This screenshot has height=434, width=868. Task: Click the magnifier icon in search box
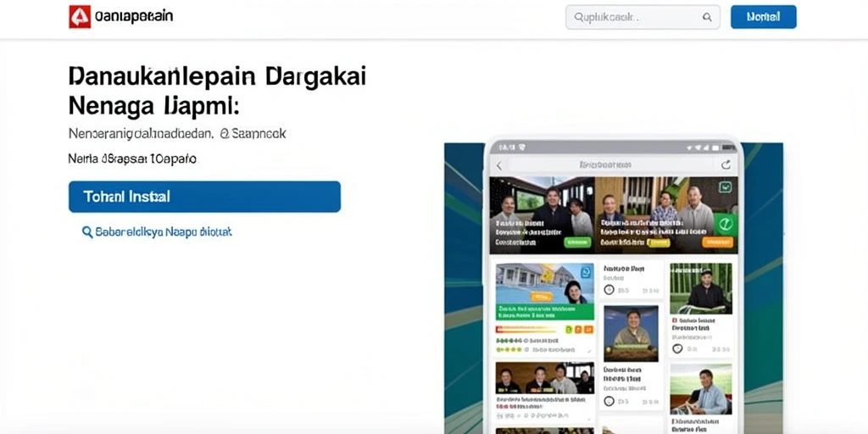click(707, 17)
